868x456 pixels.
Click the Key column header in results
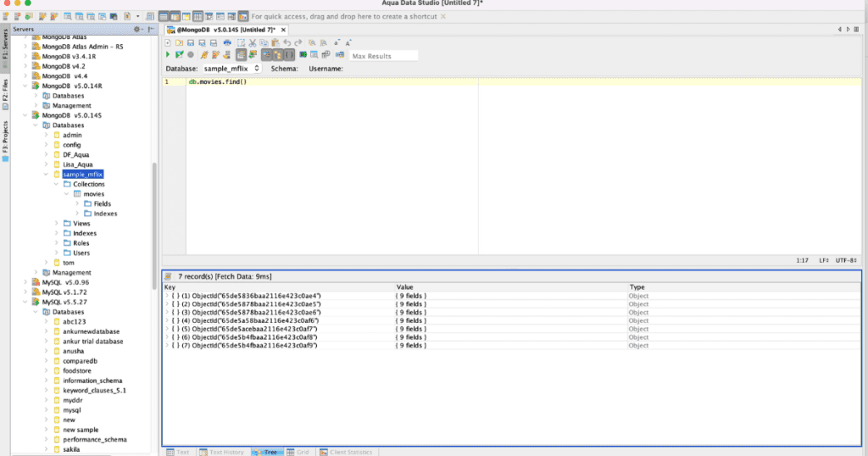tap(278, 287)
